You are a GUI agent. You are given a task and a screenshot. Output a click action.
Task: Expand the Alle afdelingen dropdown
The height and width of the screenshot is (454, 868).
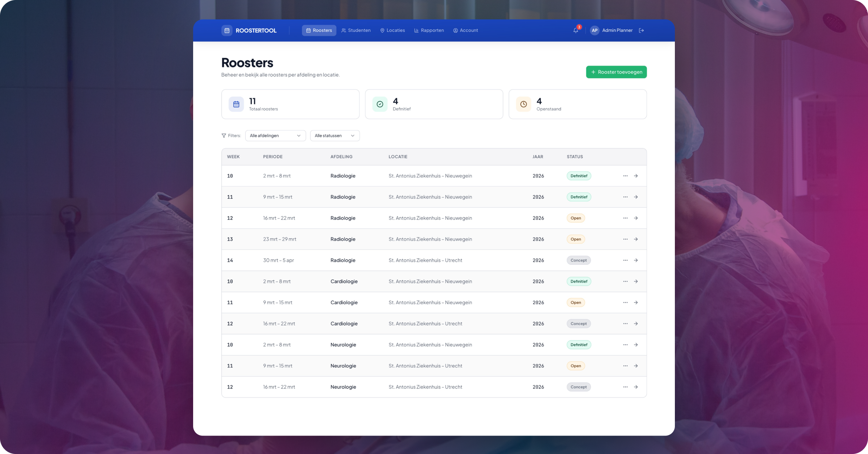coord(275,136)
